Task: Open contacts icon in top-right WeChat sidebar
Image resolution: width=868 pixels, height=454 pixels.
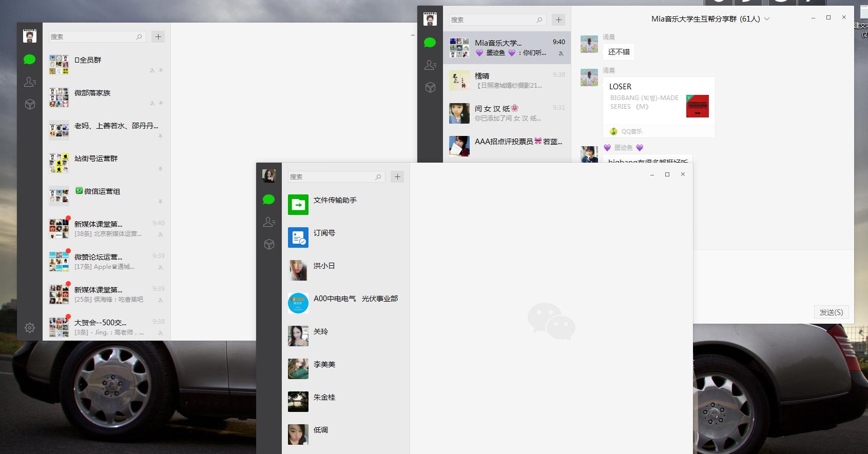Action: [430, 65]
